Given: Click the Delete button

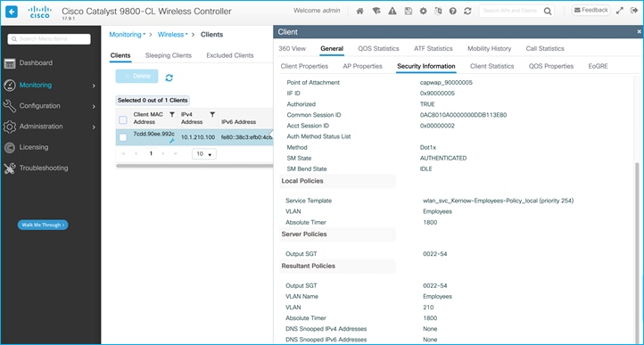Looking at the screenshot, I should click(x=136, y=77).
